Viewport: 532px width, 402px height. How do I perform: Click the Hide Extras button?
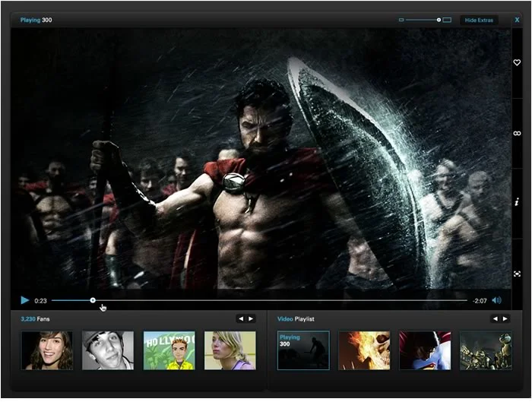(479, 21)
